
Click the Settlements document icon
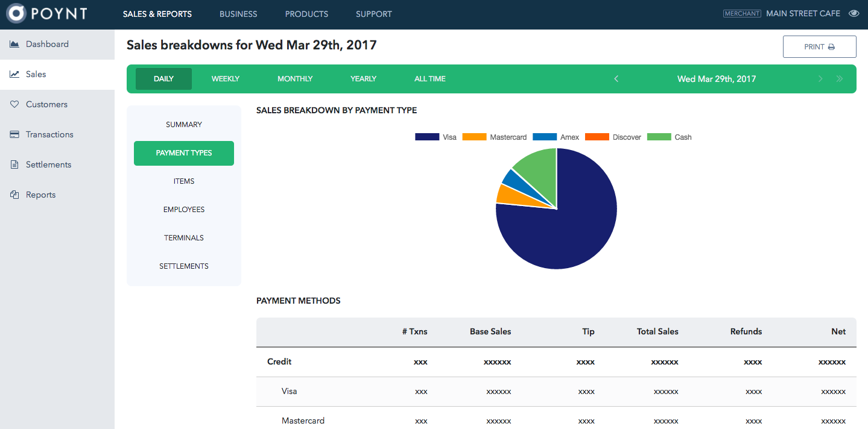point(14,164)
